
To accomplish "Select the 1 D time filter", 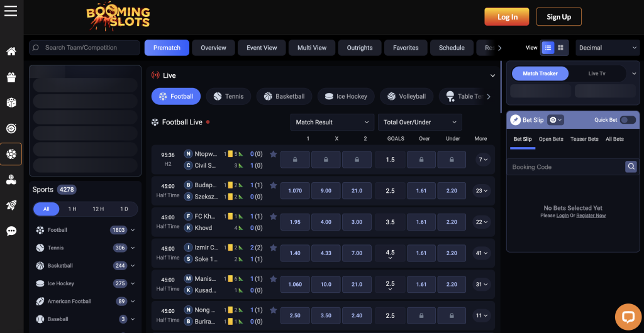I will (124, 209).
